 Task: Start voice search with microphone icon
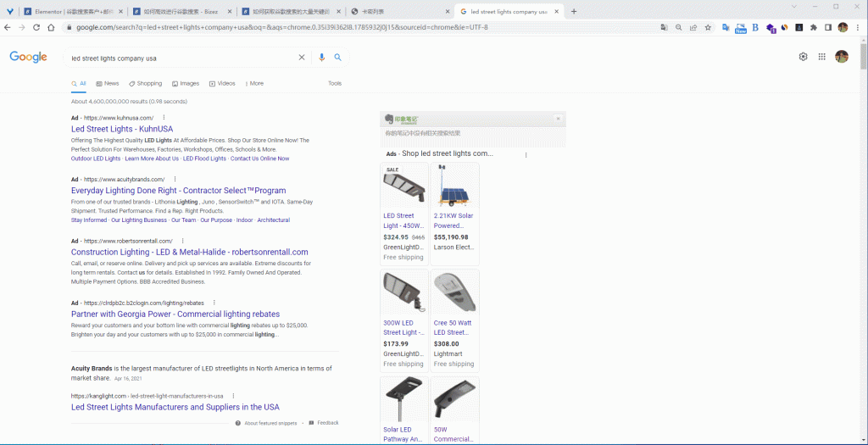click(x=321, y=57)
